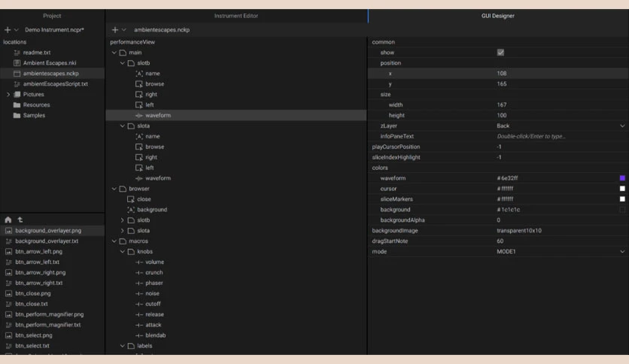This screenshot has width=629, height=364.
Task: Click the sliceMarkers color swatch
Action: [x=622, y=199]
